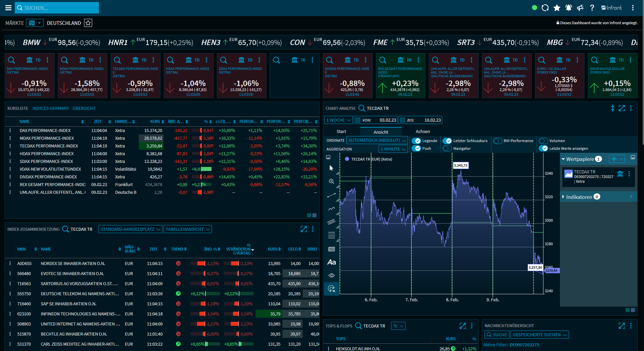Click the ÜBERSICHT link
Viewport: 644px width, 351px height.
tap(84, 108)
